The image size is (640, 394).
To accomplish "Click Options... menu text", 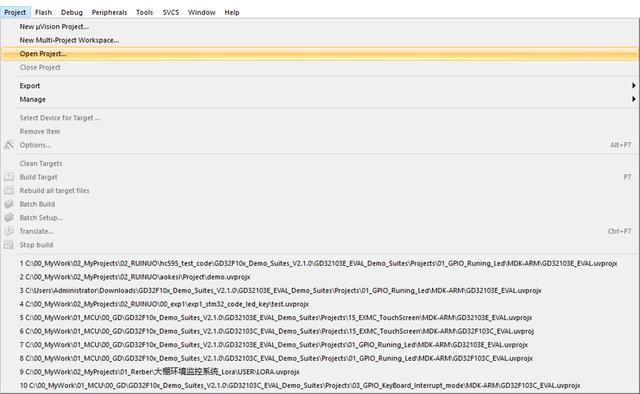I will [35, 145].
